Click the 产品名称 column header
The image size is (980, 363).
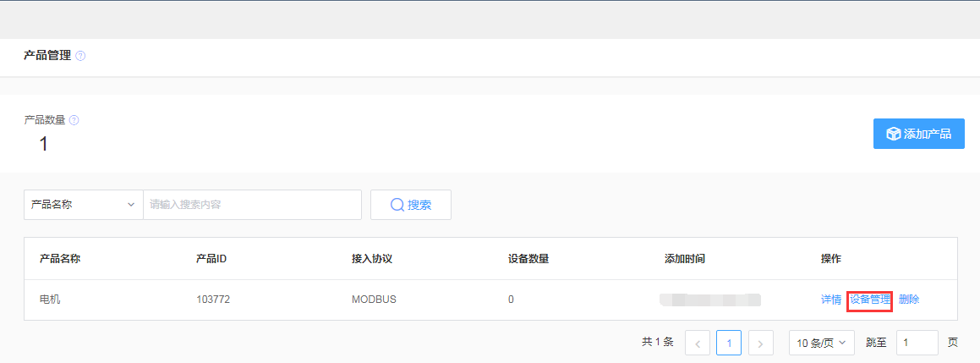pos(60,258)
